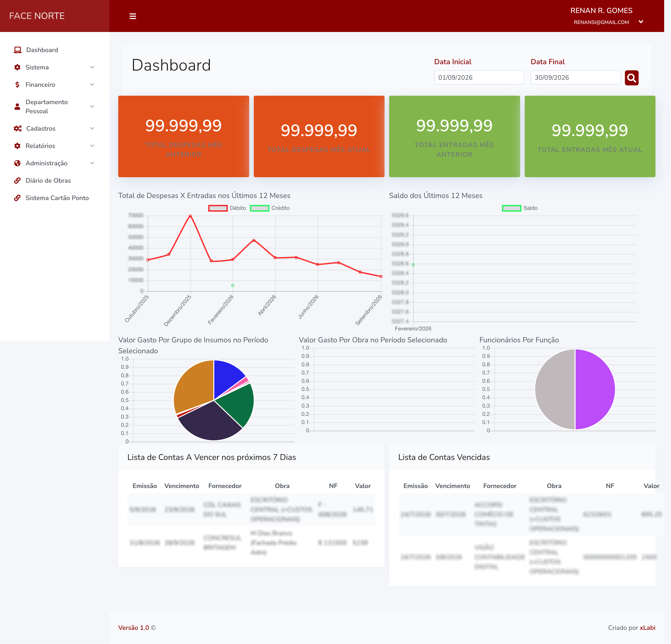The image size is (671, 644).
Task: Open the Financeiro menu item
Action: point(55,84)
